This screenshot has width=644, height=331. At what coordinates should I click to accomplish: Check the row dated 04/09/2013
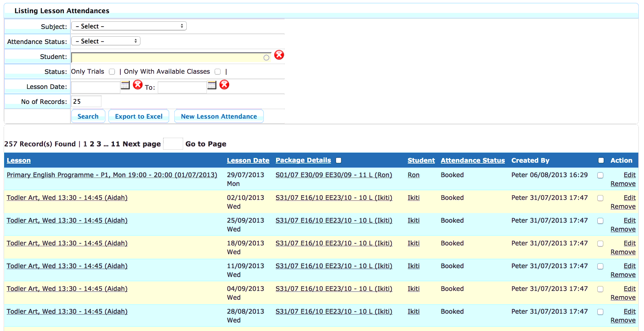(600, 289)
